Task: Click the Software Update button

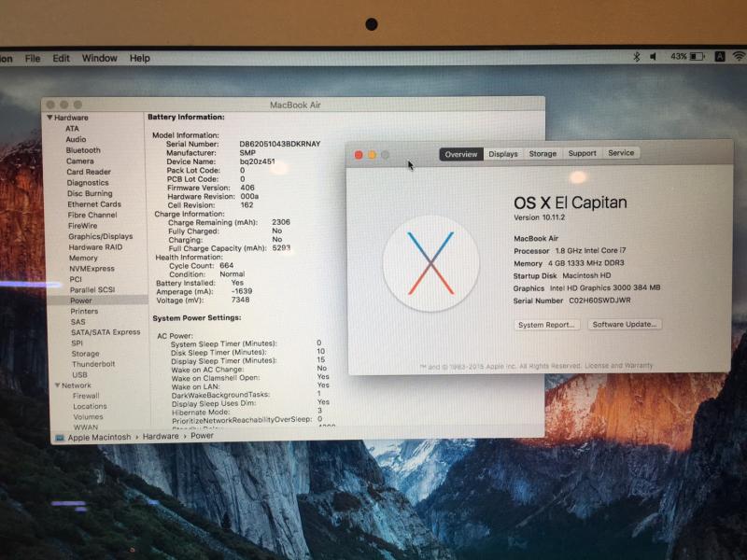Action: coord(625,325)
